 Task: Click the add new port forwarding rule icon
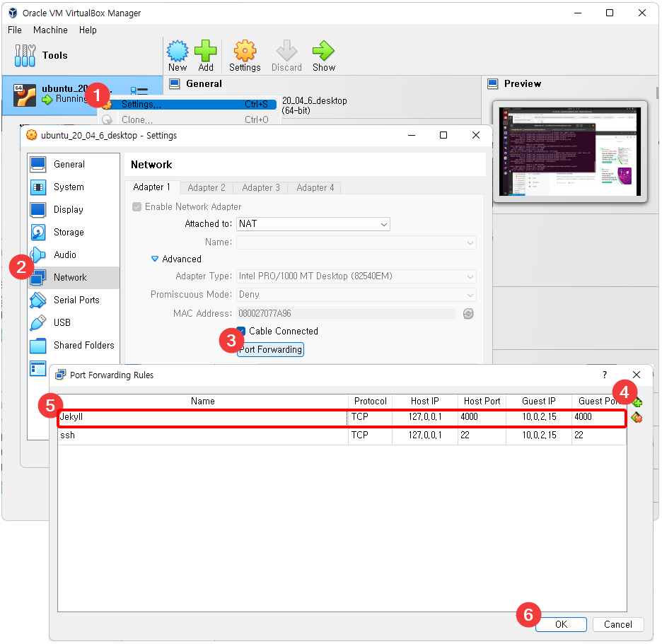637,402
